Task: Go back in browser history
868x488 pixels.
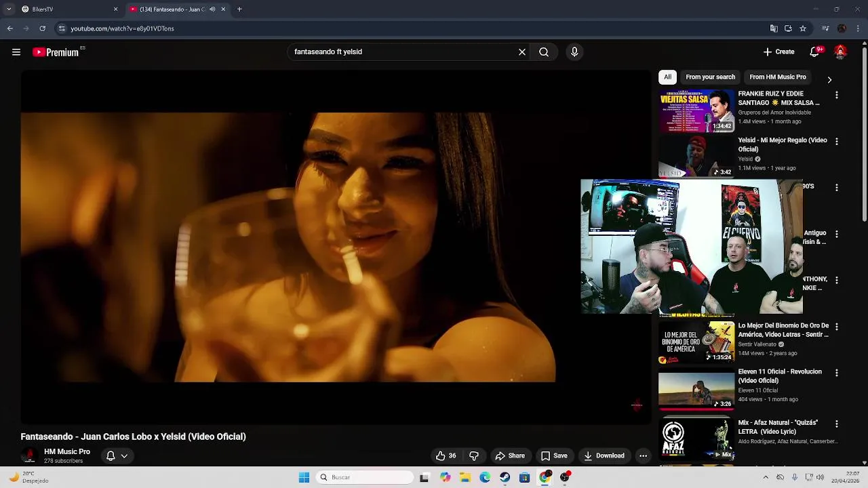Action: click(x=9, y=28)
